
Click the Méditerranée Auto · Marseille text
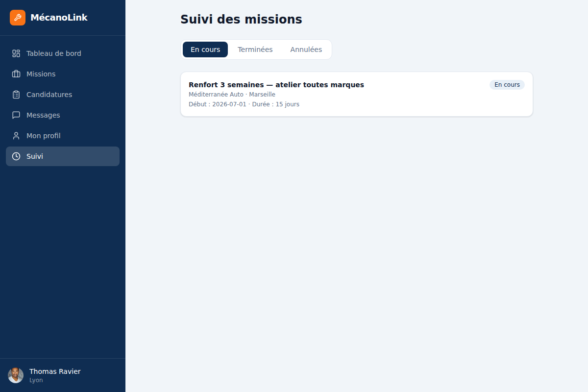tap(232, 95)
